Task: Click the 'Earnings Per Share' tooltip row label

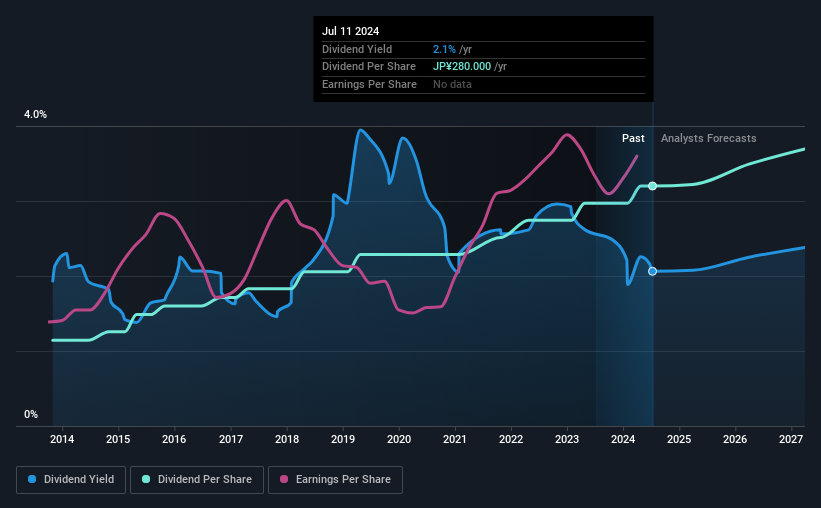Action: point(369,84)
